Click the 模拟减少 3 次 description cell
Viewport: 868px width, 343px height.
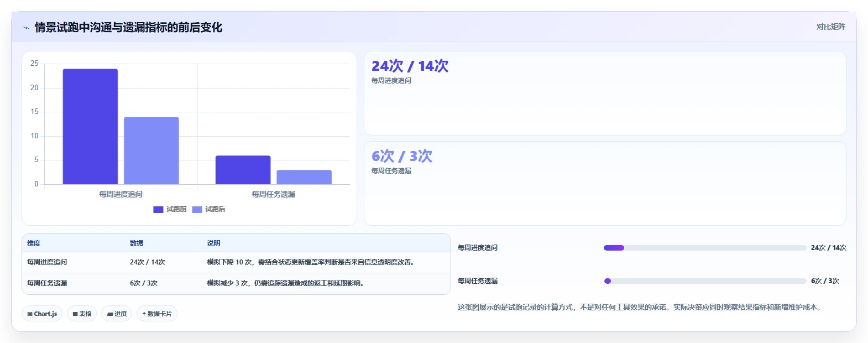[286, 283]
